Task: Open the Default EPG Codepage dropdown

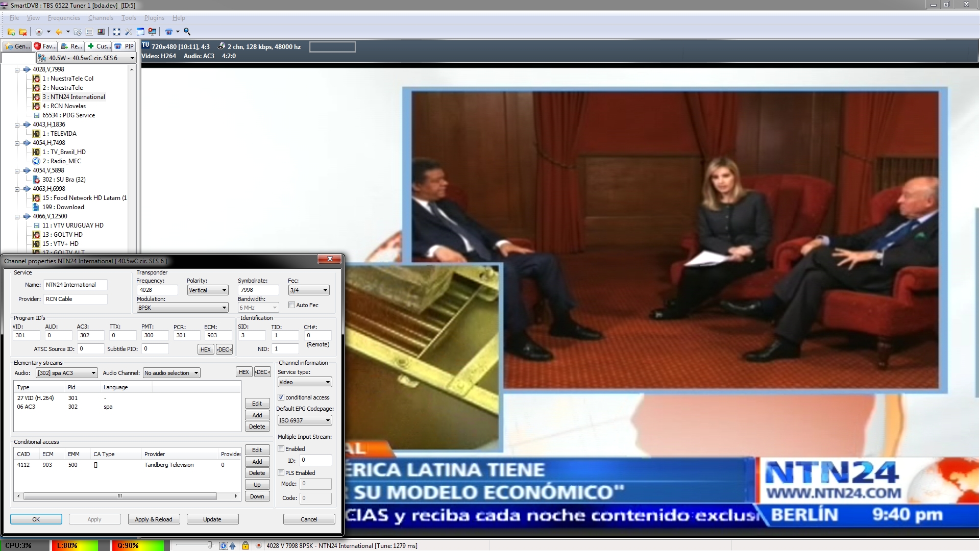Action: coord(305,420)
